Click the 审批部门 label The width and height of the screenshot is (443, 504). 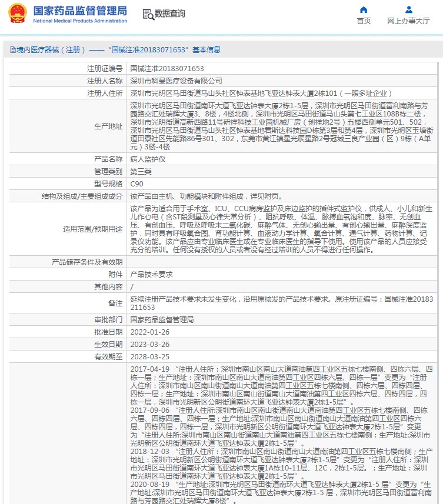[108, 320]
